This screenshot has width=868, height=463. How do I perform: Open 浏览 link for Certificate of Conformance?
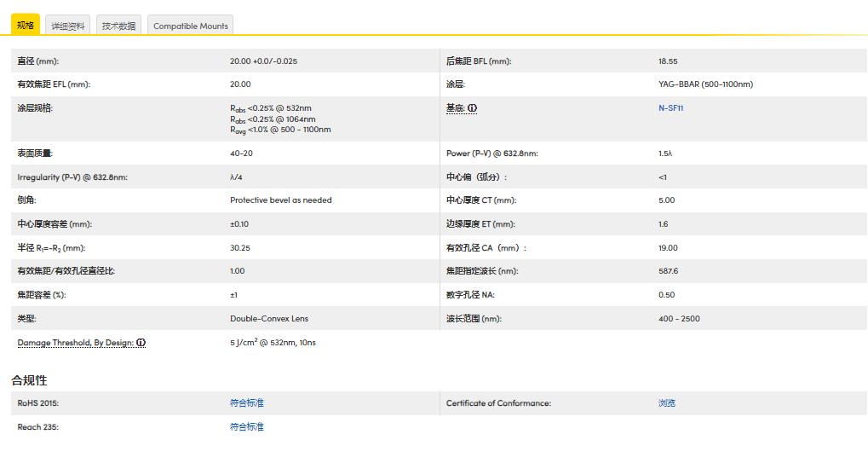(667, 403)
